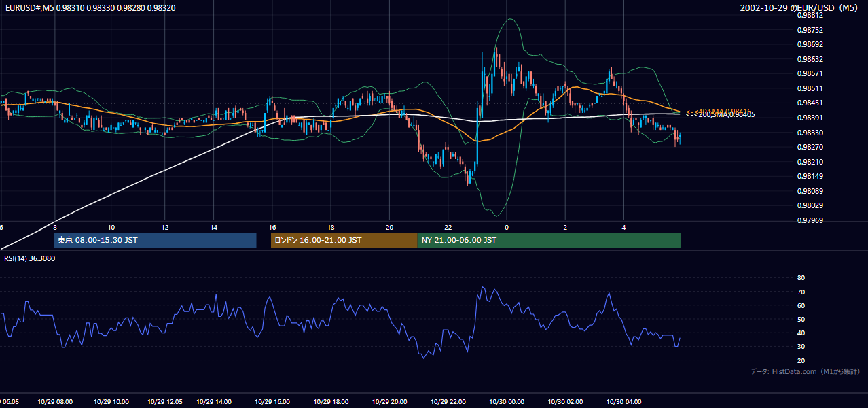This screenshot has height=408, width=868.
Task: Click price level 0.98210 on the axis
Action: 810,162
